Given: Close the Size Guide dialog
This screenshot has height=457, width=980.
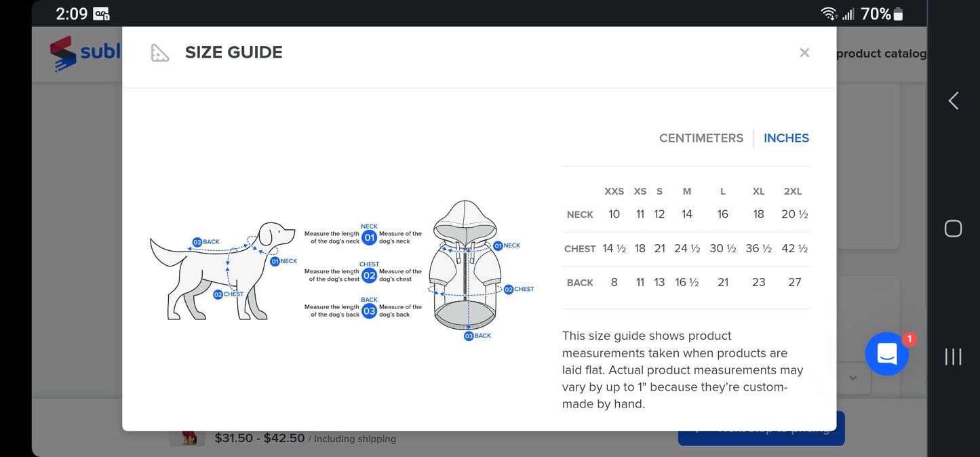Looking at the screenshot, I should tap(804, 53).
